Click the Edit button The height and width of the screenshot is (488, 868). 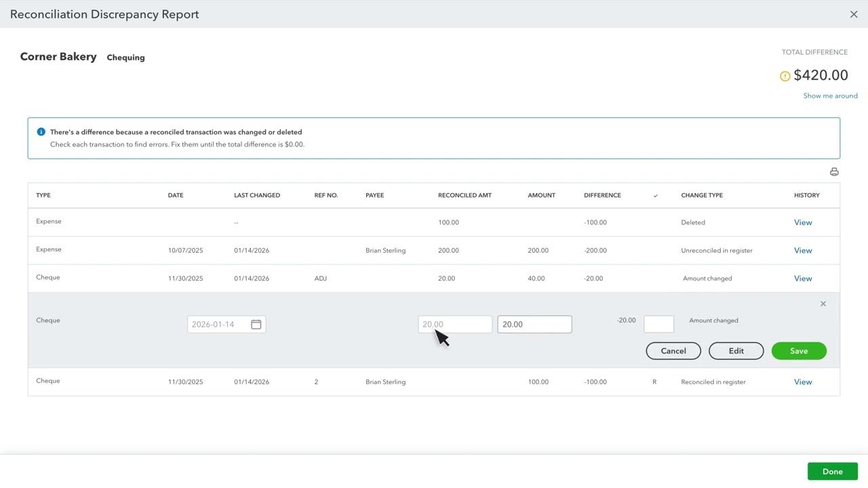[x=736, y=351]
